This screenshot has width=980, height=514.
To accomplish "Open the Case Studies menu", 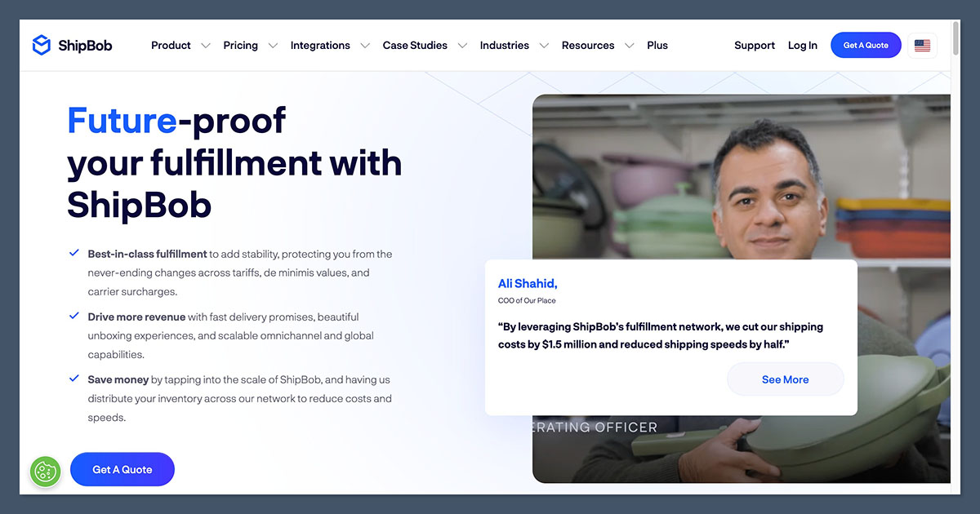I will [415, 46].
